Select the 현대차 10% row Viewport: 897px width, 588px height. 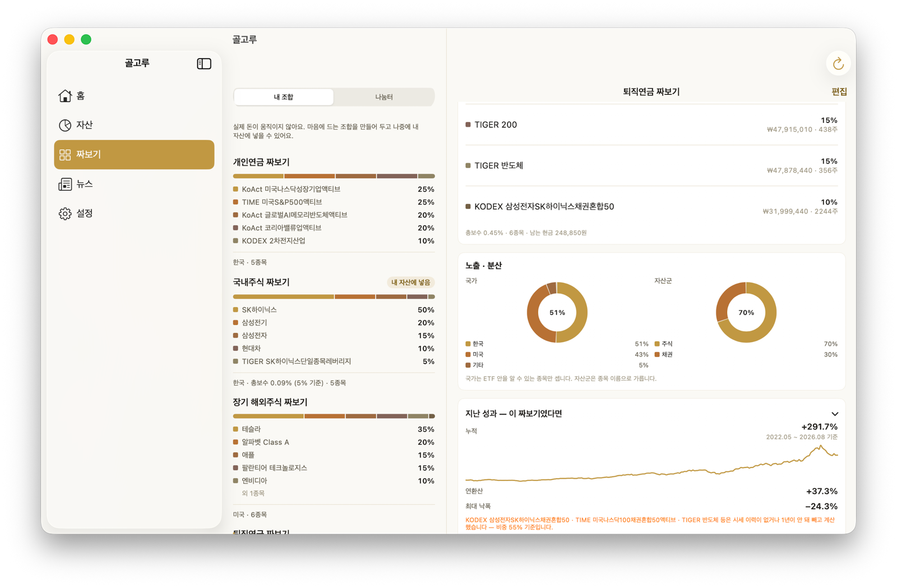[334, 349]
